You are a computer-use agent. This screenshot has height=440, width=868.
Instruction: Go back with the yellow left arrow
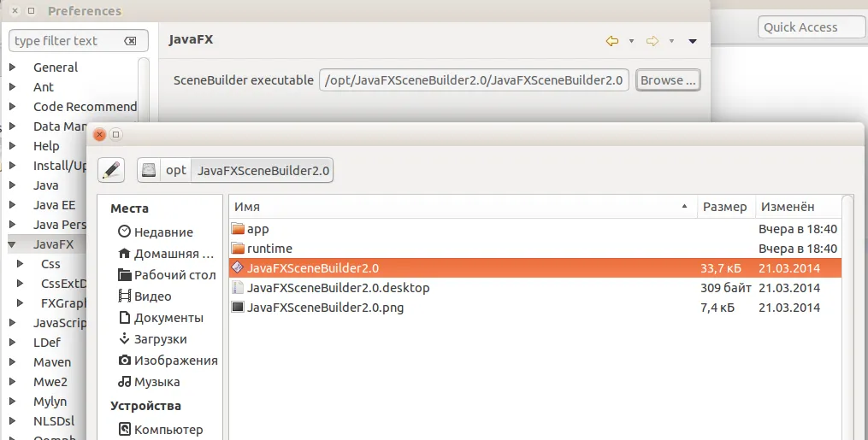611,41
